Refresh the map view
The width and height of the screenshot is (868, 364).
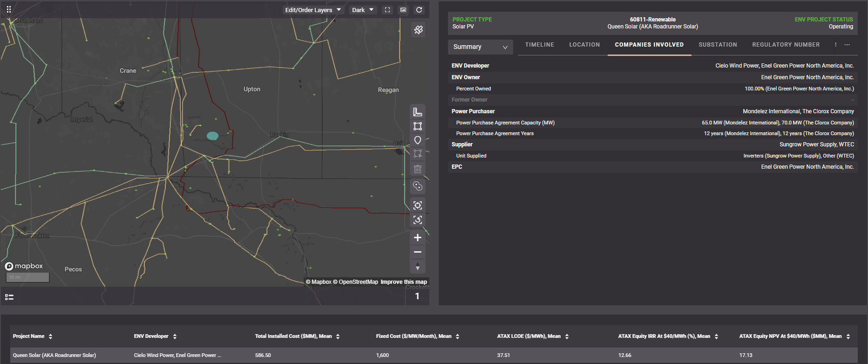419,10
